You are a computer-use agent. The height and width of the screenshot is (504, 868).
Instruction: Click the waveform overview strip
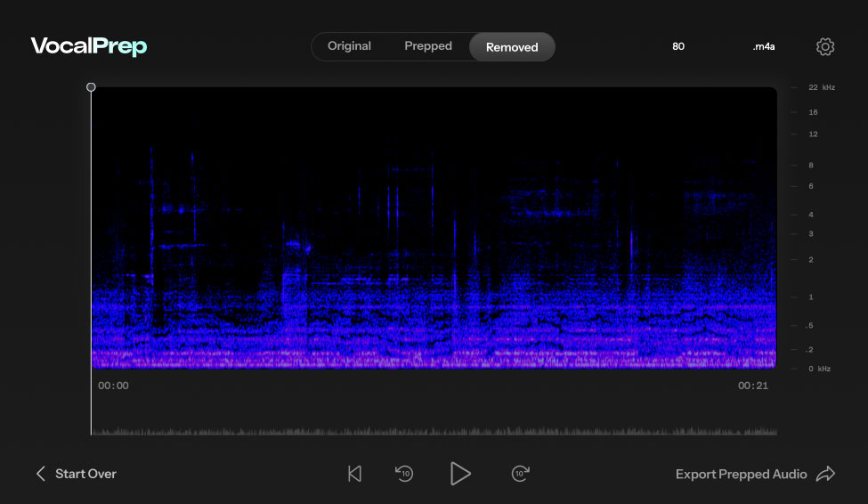(434, 430)
